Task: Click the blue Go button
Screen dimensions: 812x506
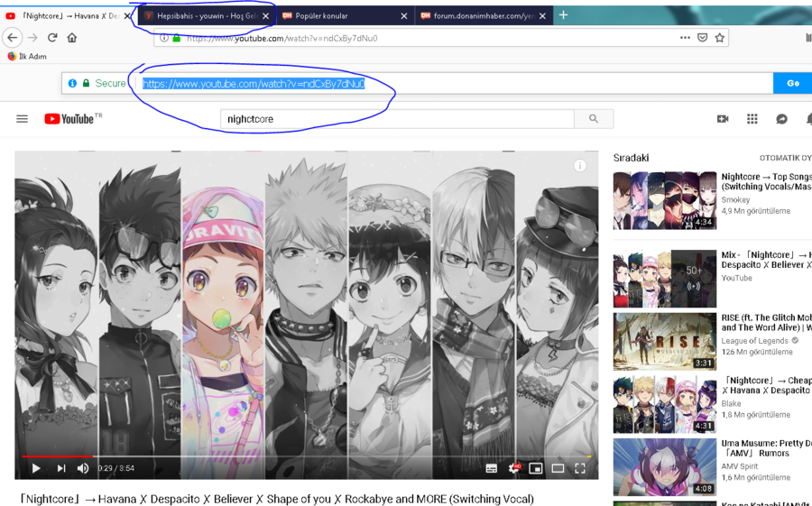Action: click(x=792, y=83)
